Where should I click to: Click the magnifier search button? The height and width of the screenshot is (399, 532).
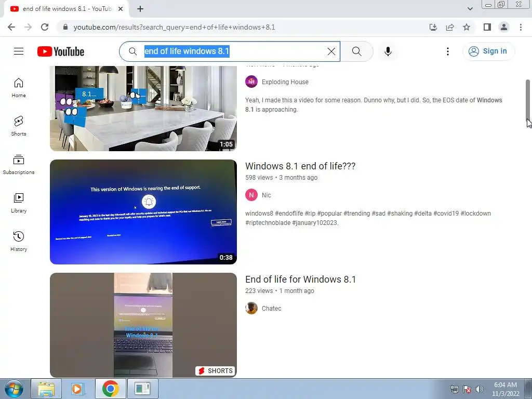click(356, 51)
